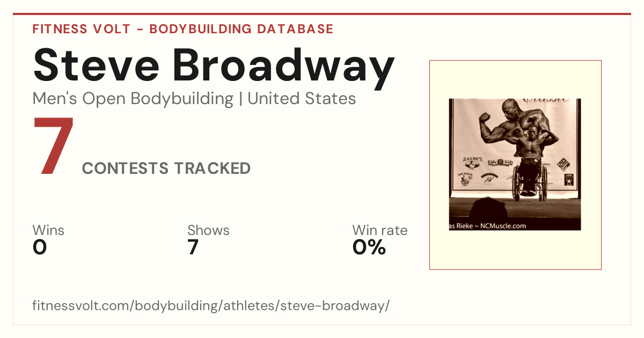Click the Zaxby's sponsor logo in photo
The width and height of the screenshot is (644, 338).
pos(472,163)
